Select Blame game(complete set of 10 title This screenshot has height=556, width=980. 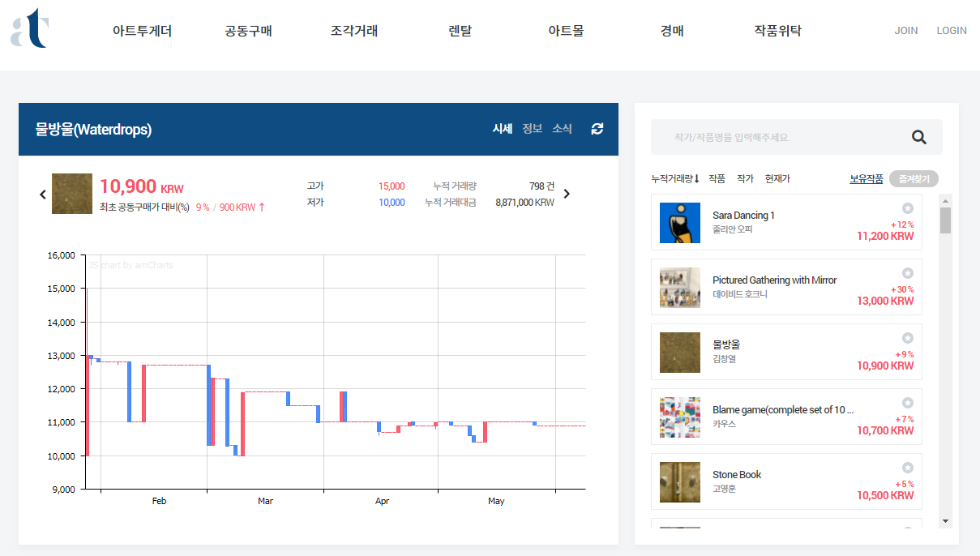click(783, 410)
